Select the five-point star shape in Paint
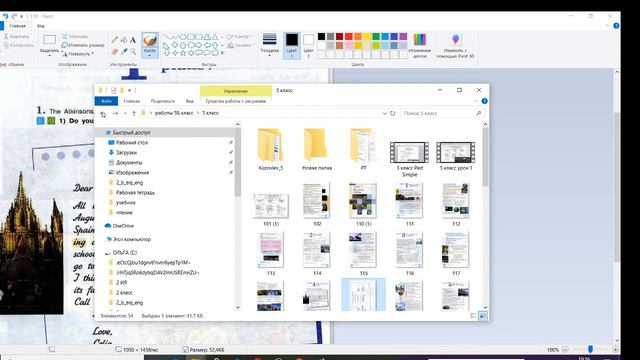This screenshot has width=640, height=360. [x=183, y=53]
